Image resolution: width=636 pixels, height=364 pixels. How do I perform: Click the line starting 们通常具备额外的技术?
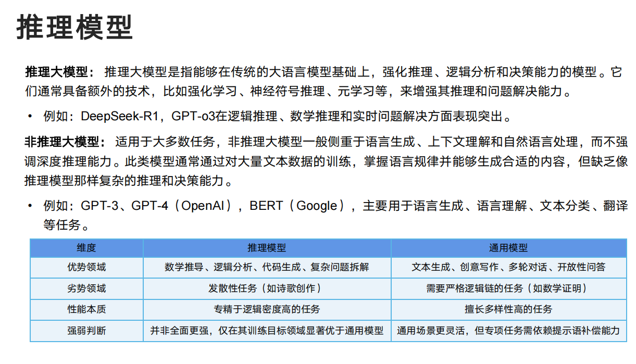[298, 92]
